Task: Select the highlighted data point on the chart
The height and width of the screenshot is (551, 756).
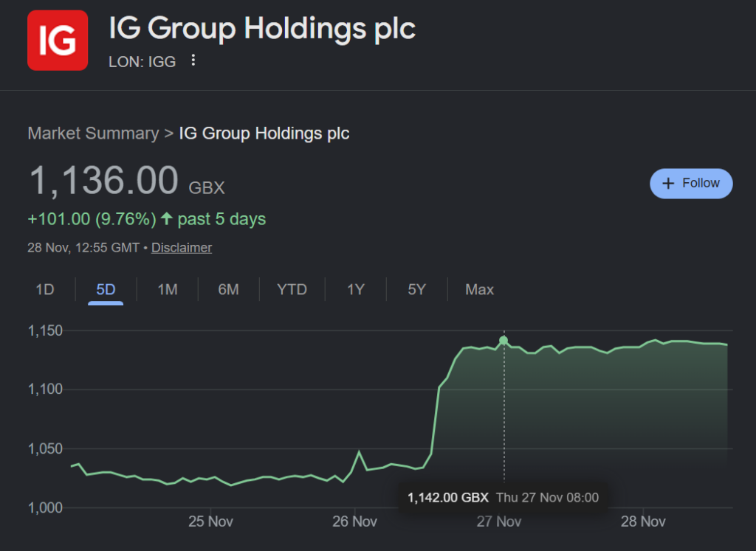Action: (x=504, y=339)
